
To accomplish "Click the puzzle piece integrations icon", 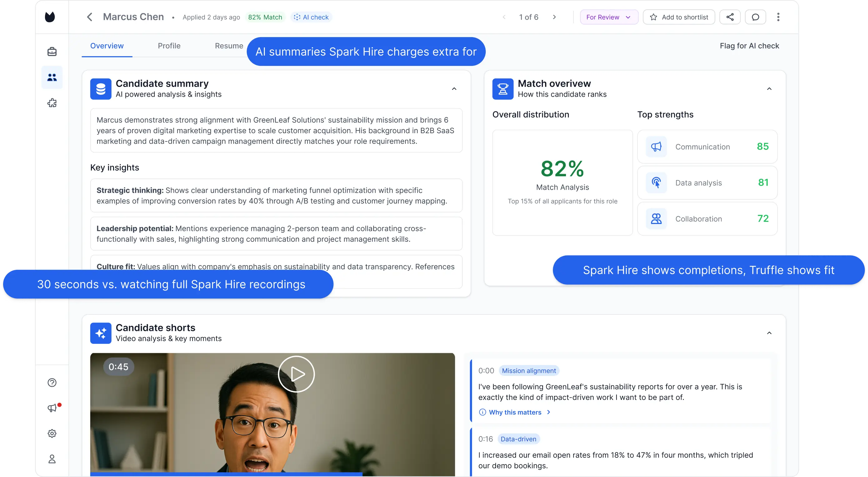I will click(x=52, y=103).
